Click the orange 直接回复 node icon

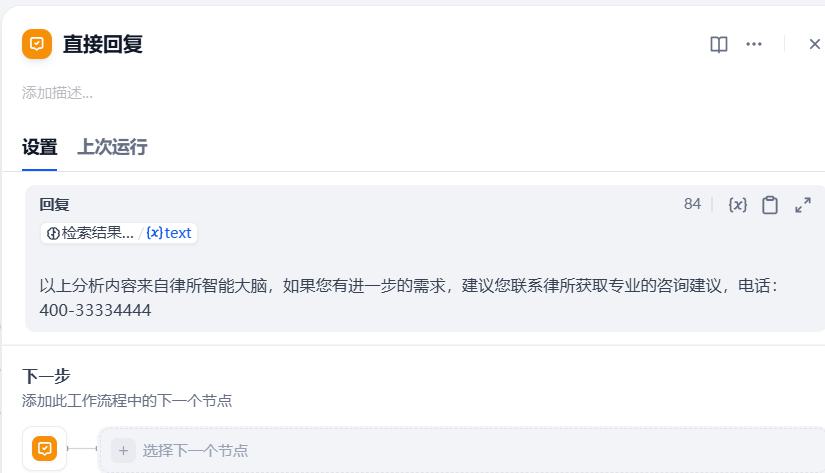pyautogui.click(x=37, y=44)
